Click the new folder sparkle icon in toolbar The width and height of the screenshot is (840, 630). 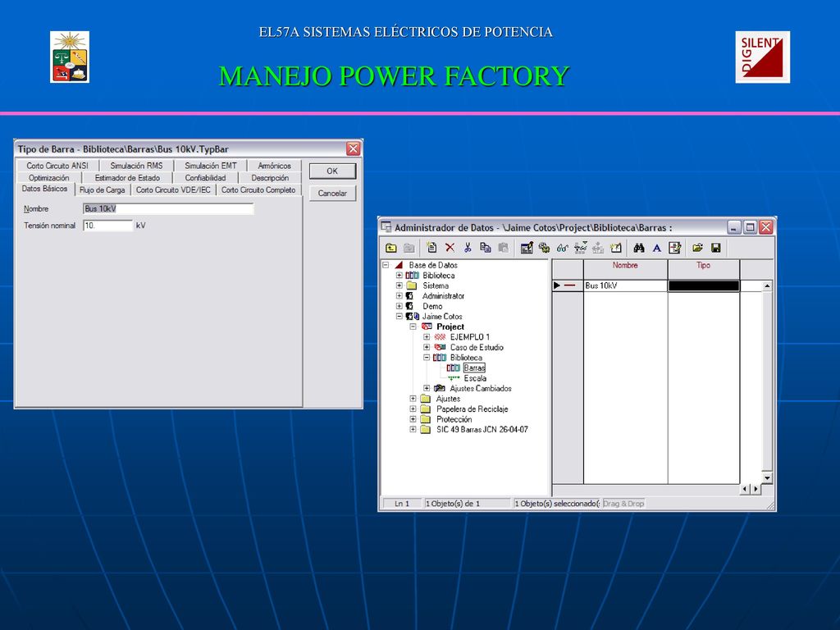[615, 248]
